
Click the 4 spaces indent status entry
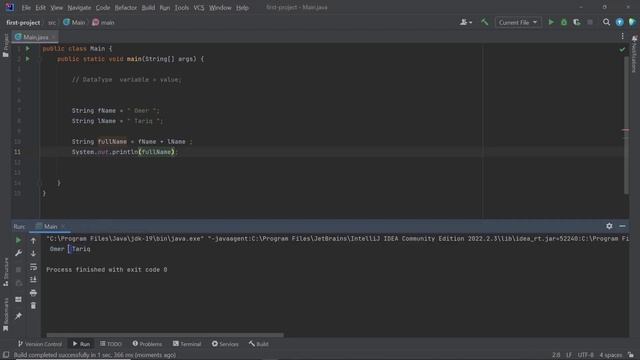coord(611,355)
